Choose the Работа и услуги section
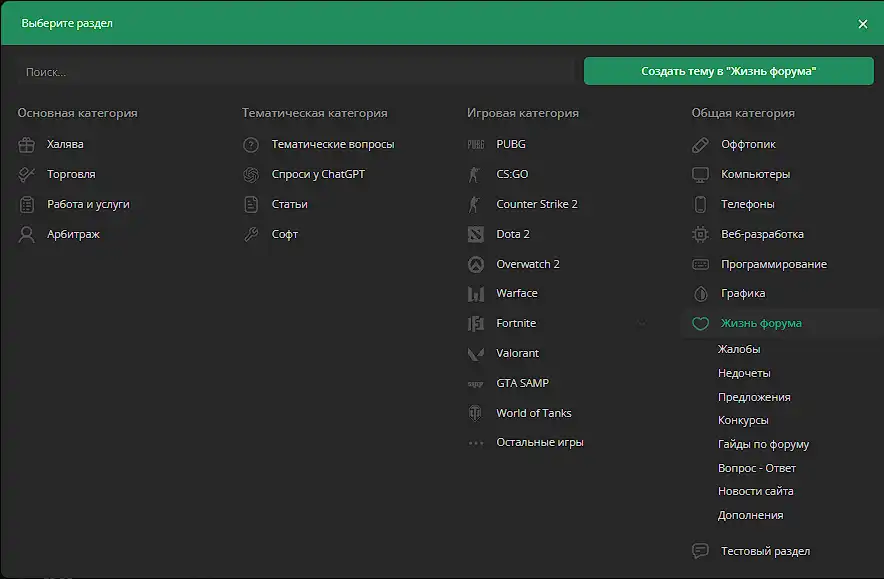 tap(88, 205)
